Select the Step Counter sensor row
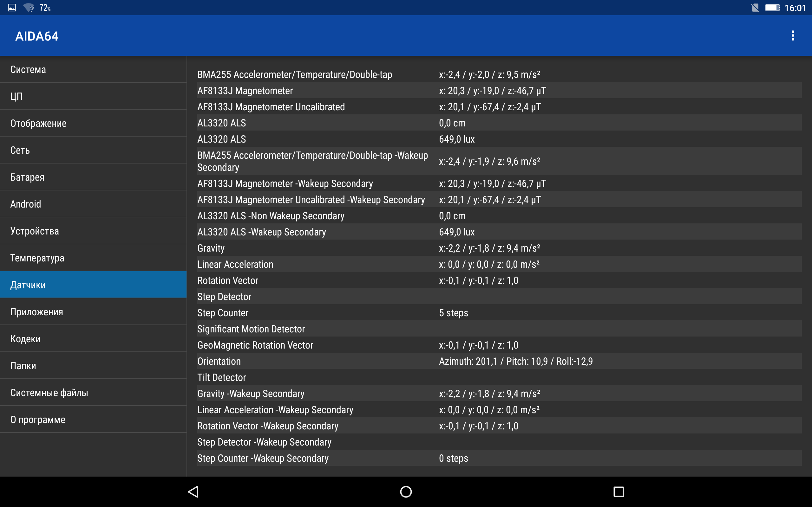This screenshot has height=507, width=812. click(x=499, y=313)
